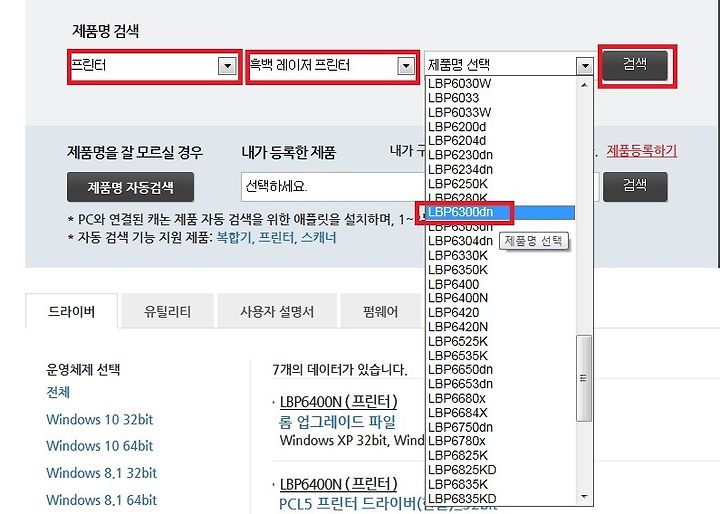Filter by Windows 8.1 64bit

tap(101, 500)
